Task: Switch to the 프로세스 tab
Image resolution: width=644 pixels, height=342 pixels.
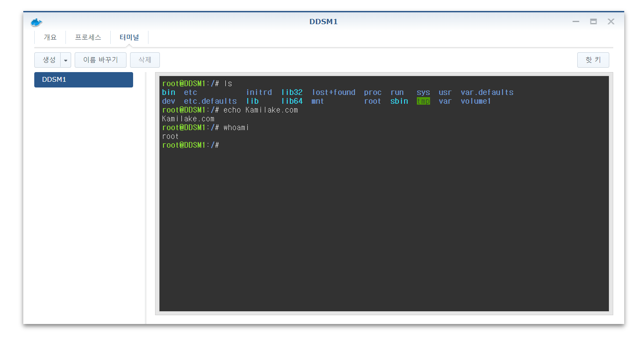Action: (88, 37)
